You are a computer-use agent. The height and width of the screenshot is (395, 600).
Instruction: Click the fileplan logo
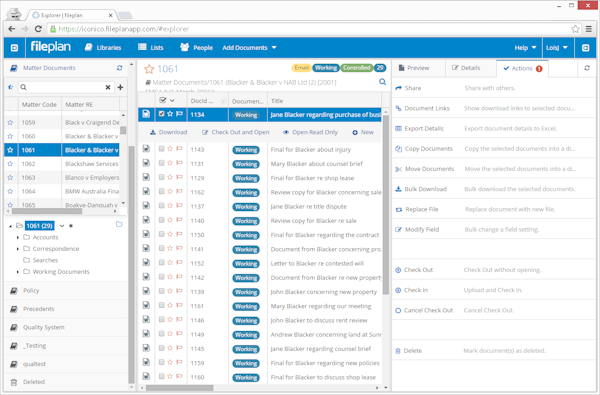51,47
